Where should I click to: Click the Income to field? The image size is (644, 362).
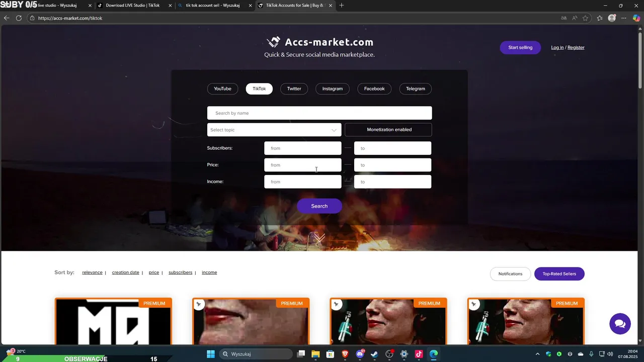click(x=392, y=182)
